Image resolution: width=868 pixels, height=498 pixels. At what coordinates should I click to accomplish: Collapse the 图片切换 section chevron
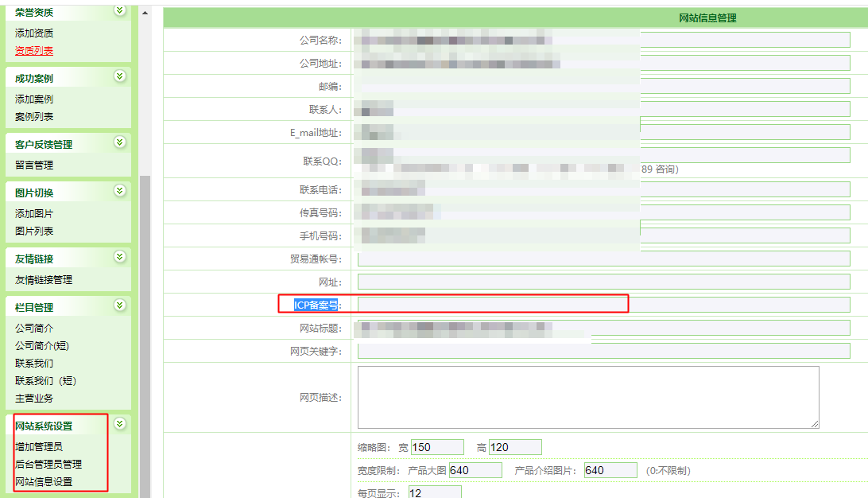point(120,191)
